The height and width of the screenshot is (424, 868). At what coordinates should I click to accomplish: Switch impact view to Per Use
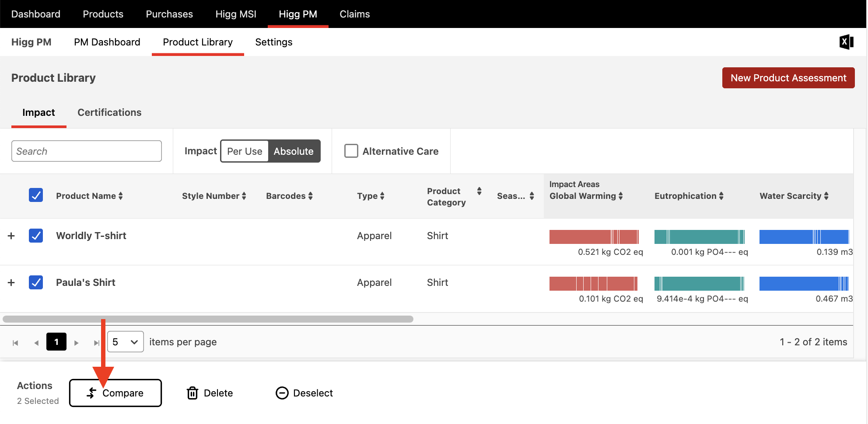[x=245, y=151]
